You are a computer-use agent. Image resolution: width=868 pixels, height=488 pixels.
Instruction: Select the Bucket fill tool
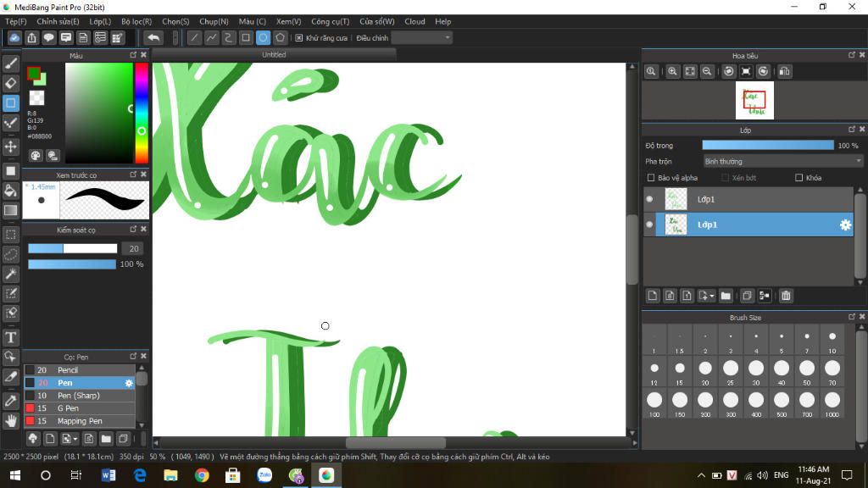10,191
